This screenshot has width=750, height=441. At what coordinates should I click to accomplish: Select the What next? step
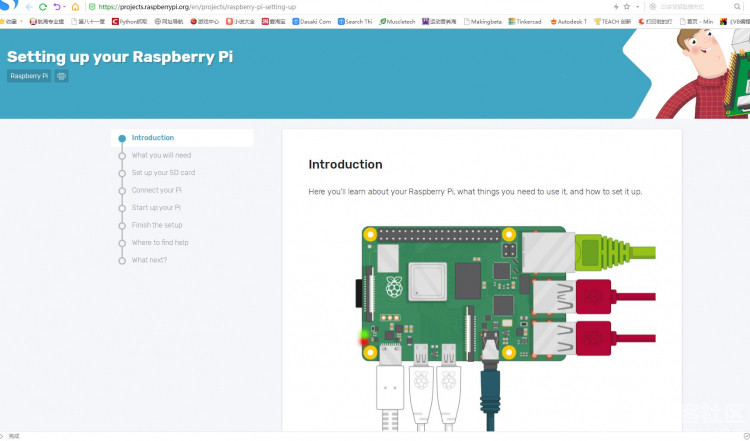149,260
